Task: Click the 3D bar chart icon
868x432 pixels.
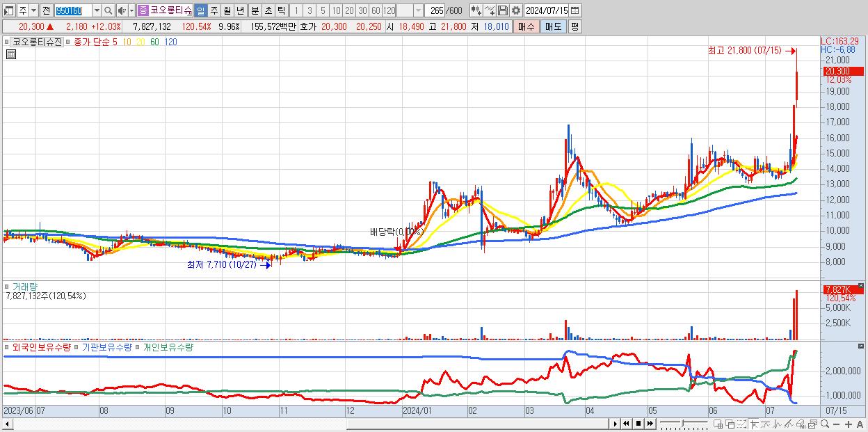Action: click(x=801, y=424)
